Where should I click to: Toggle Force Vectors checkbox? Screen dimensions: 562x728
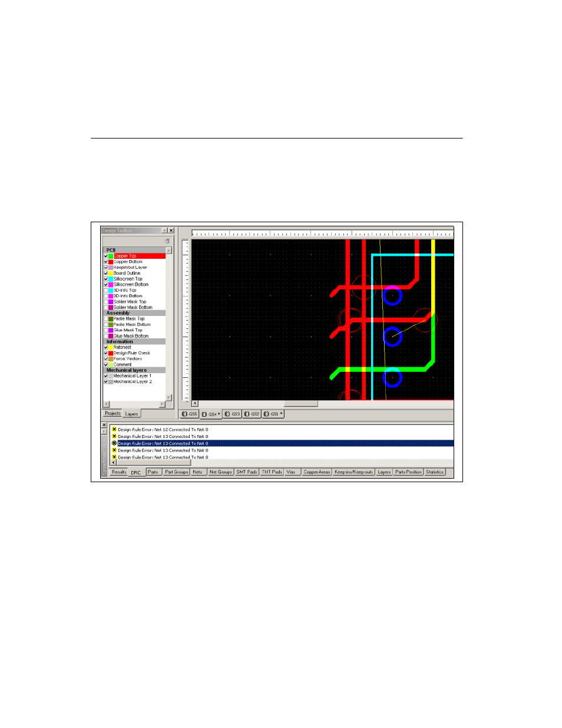(106, 359)
